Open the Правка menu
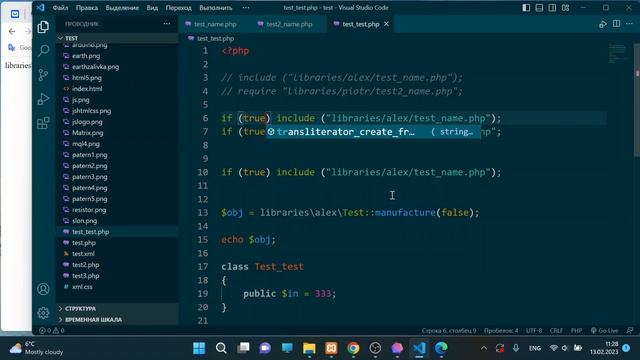The width and height of the screenshot is (640, 360). click(x=87, y=8)
